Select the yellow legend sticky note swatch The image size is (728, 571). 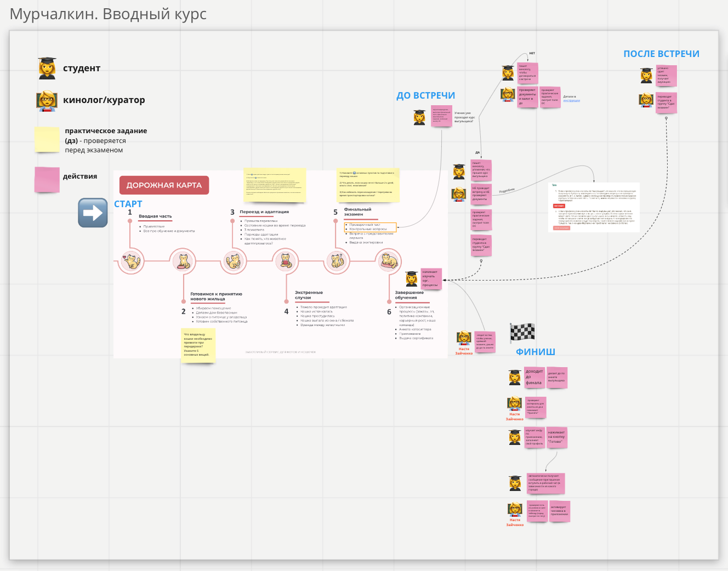(x=47, y=140)
